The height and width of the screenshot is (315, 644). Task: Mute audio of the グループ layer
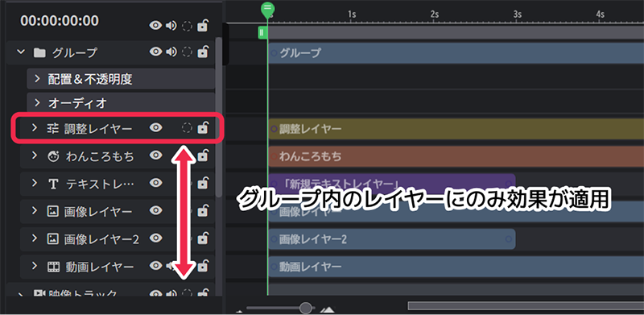pos(171,52)
